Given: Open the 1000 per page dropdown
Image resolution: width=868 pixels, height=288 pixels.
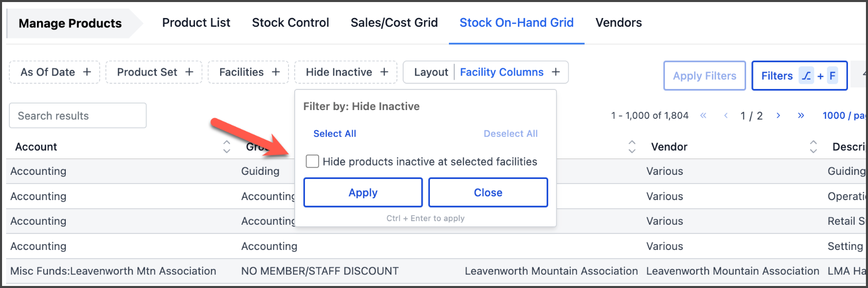Looking at the screenshot, I should click(843, 116).
